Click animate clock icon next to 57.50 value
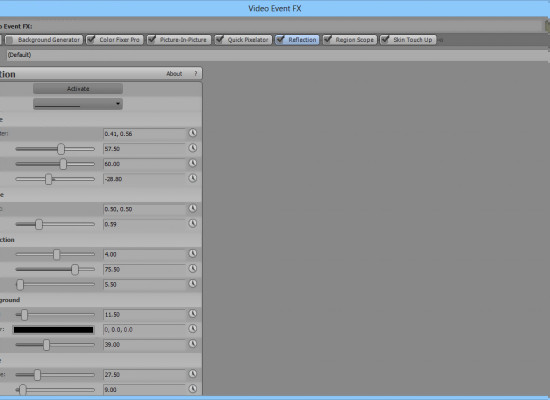This screenshot has height=400, width=550. pyautogui.click(x=193, y=148)
